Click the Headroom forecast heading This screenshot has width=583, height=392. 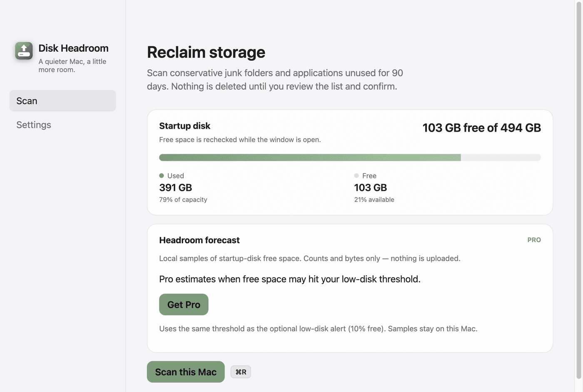click(199, 240)
